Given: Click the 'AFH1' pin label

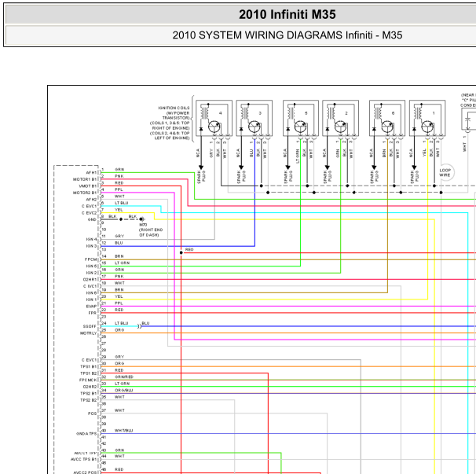Looking at the screenshot, I should tap(91, 173).
